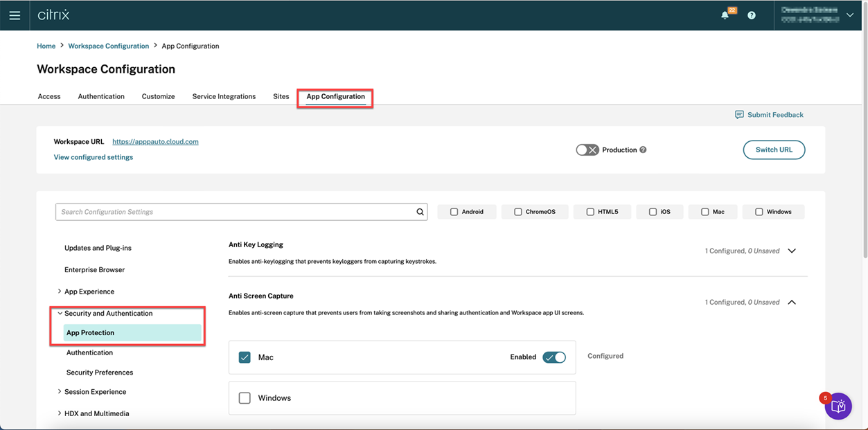The height and width of the screenshot is (430, 868).
Task: Check the Android platform filter
Action: tap(454, 212)
